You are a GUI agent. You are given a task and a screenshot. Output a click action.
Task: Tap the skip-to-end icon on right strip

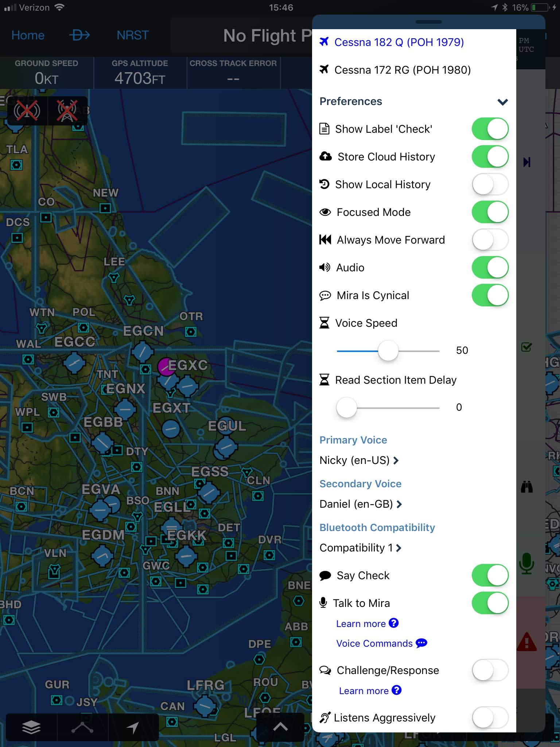527,162
